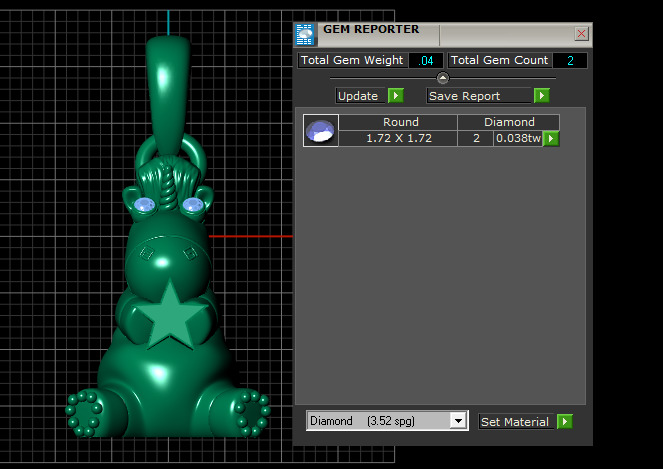Click the Total Gem Count label
This screenshot has height=469, width=663.
click(x=499, y=60)
